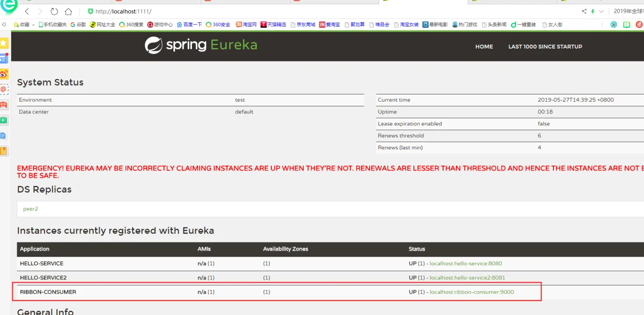Select the HELLO-SERVICE2 application cell
The width and height of the screenshot is (644, 315).
click(x=43, y=278)
